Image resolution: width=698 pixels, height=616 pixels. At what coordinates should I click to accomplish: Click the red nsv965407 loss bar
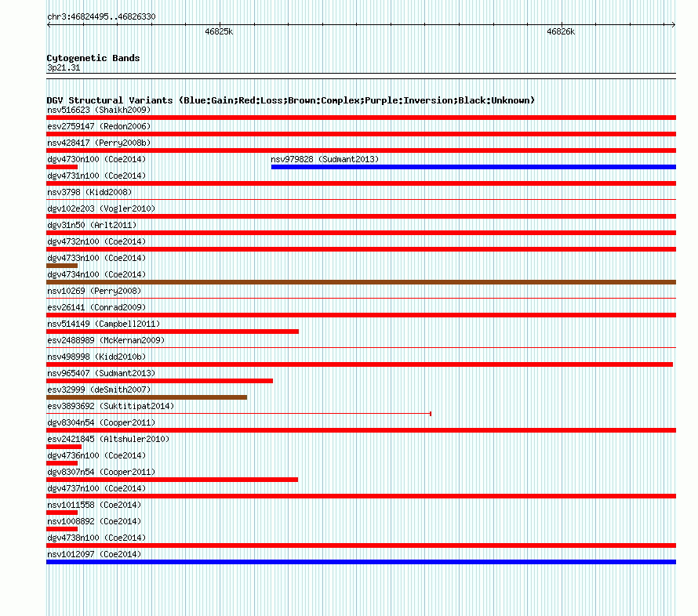point(159,381)
